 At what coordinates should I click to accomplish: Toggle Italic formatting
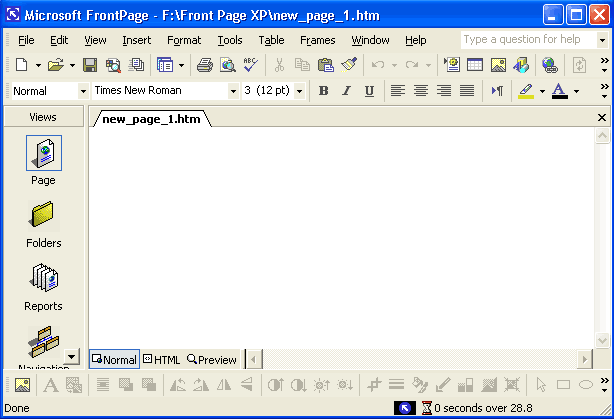click(346, 91)
